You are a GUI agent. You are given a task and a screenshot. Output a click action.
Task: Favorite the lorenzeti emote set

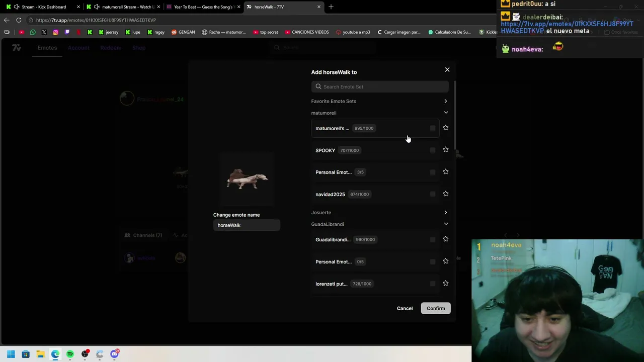pyautogui.click(x=445, y=284)
